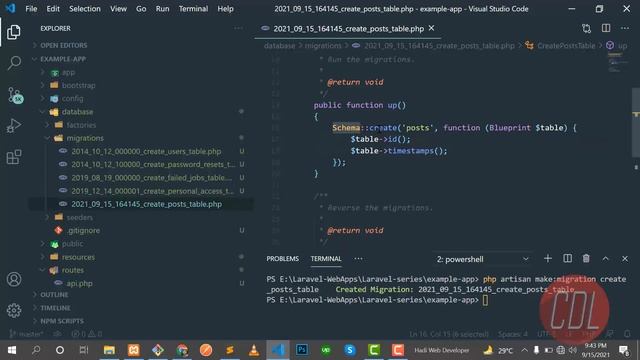This screenshot has height=360, width=640.
Task: Click the terminal command prompt input
Action: [x=485, y=300]
